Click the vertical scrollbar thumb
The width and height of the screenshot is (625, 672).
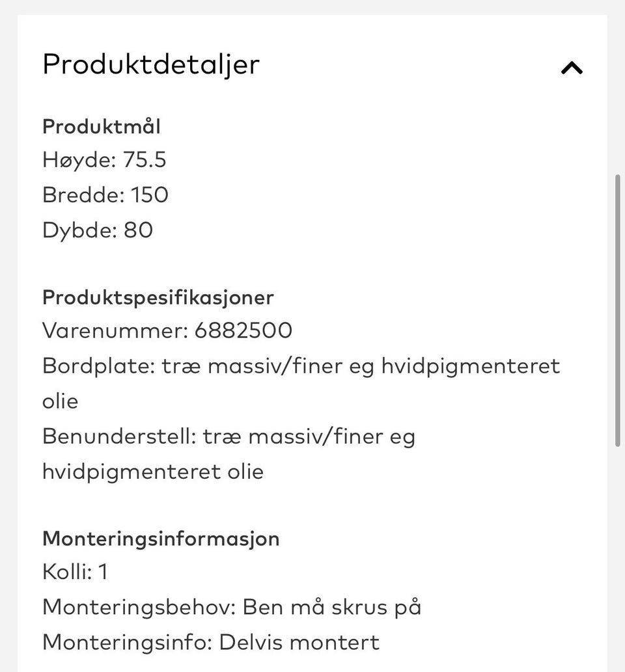[x=618, y=310]
